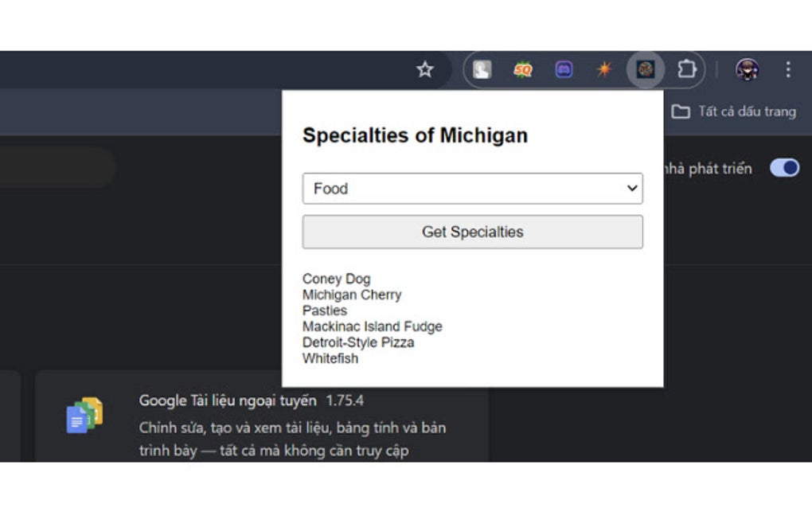Click the grayscale person extension icon
The height and width of the screenshot is (508, 812).
pyautogui.click(x=481, y=69)
